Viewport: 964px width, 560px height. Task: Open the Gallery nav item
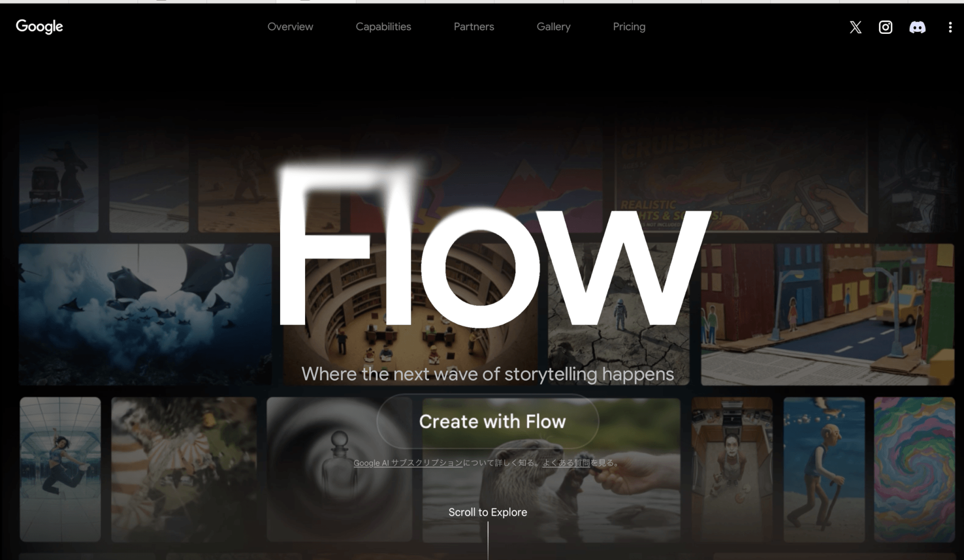[553, 27]
